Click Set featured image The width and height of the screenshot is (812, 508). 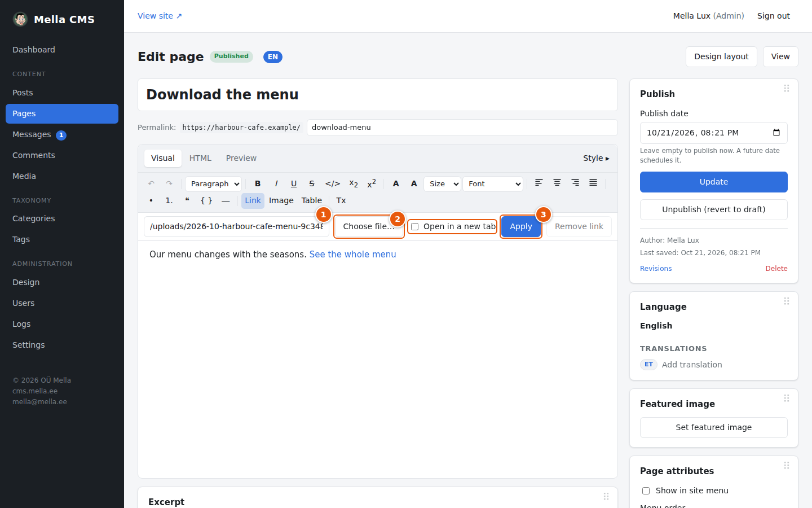pos(714,427)
